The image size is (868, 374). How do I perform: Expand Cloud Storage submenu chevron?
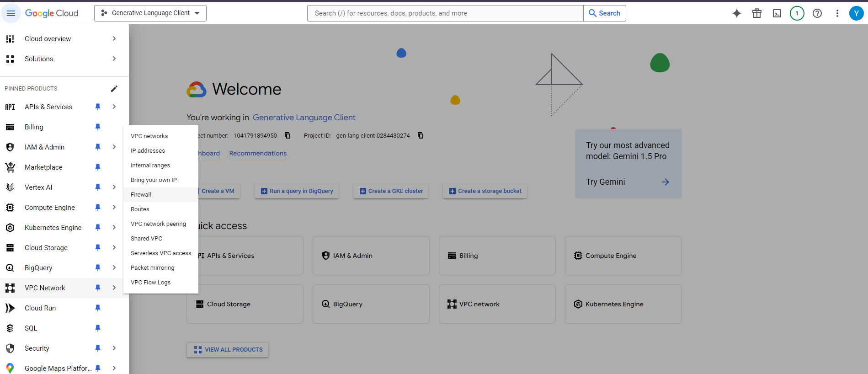coord(114,248)
